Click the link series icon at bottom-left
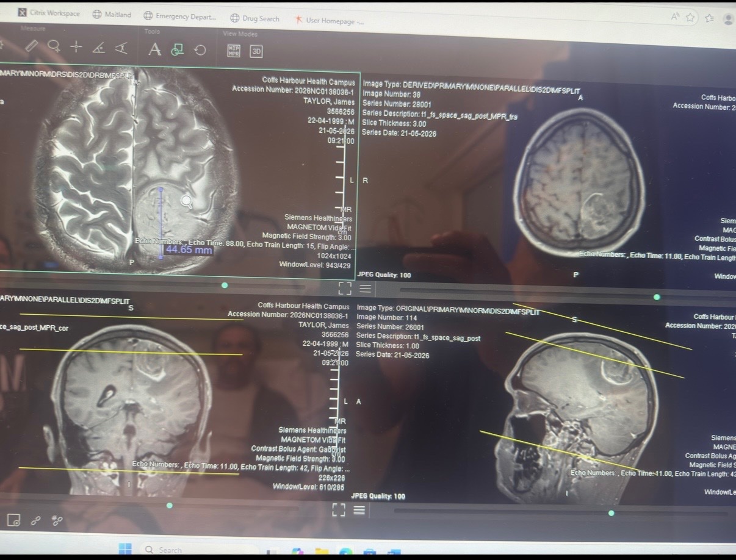 coord(36,520)
